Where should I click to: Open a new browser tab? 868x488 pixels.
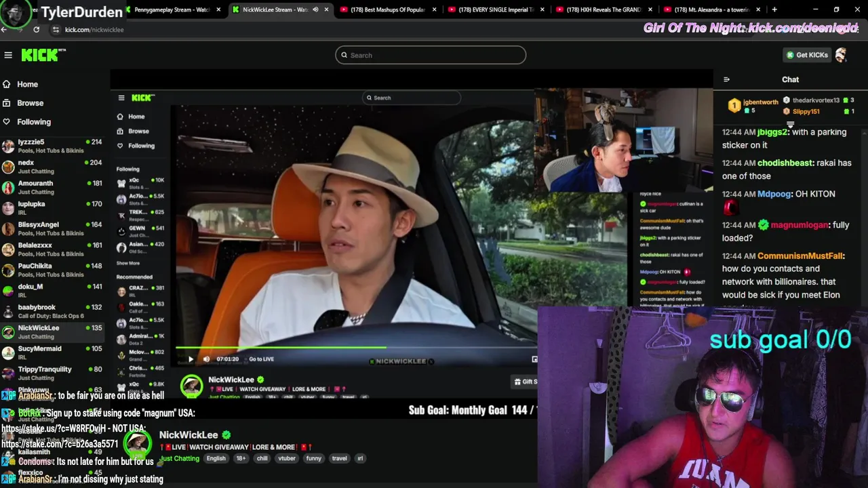[x=774, y=9]
